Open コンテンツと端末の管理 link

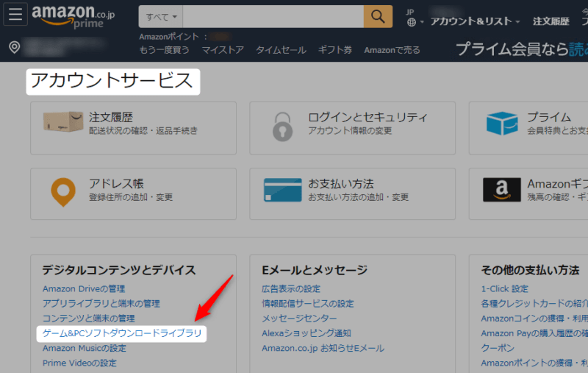pos(88,319)
